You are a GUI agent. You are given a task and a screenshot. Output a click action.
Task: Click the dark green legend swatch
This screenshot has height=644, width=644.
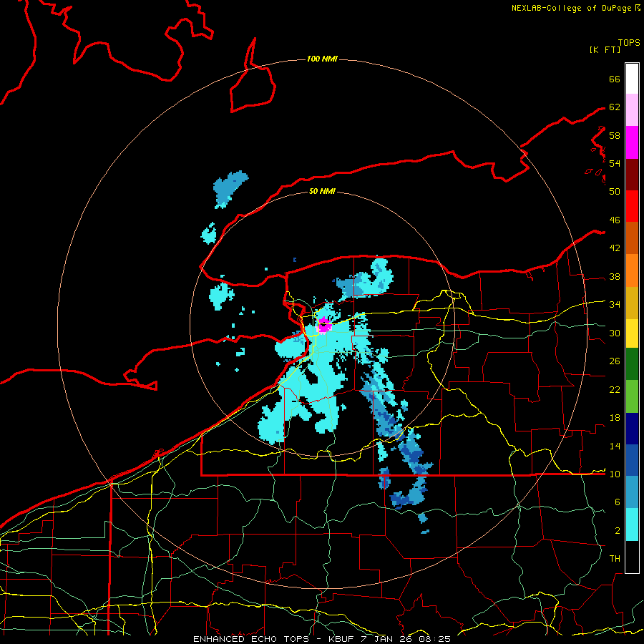pos(632,364)
